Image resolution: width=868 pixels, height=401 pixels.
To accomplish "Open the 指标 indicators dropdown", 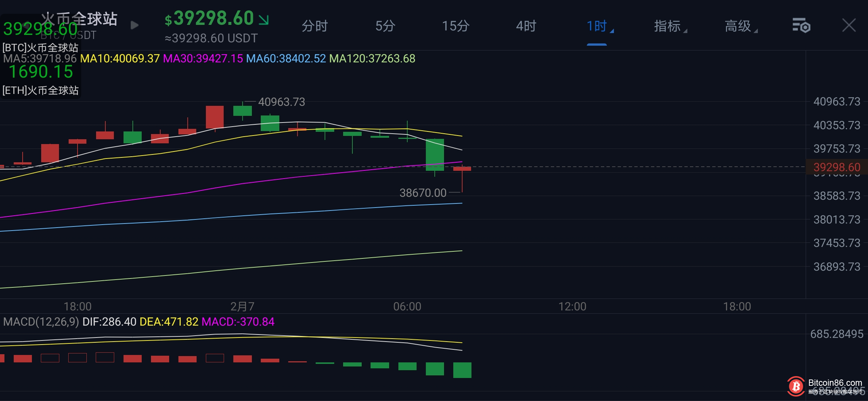I will [668, 26].
